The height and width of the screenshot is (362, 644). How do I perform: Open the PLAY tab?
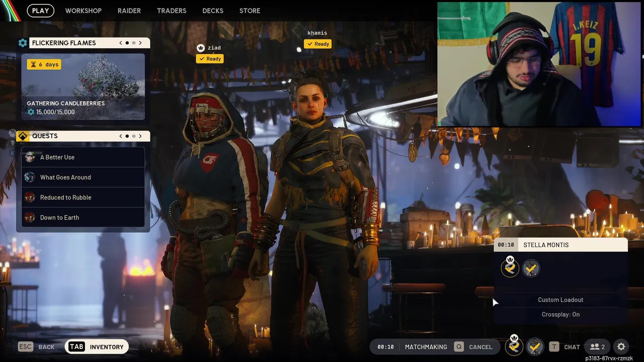(x=40, y=11)
